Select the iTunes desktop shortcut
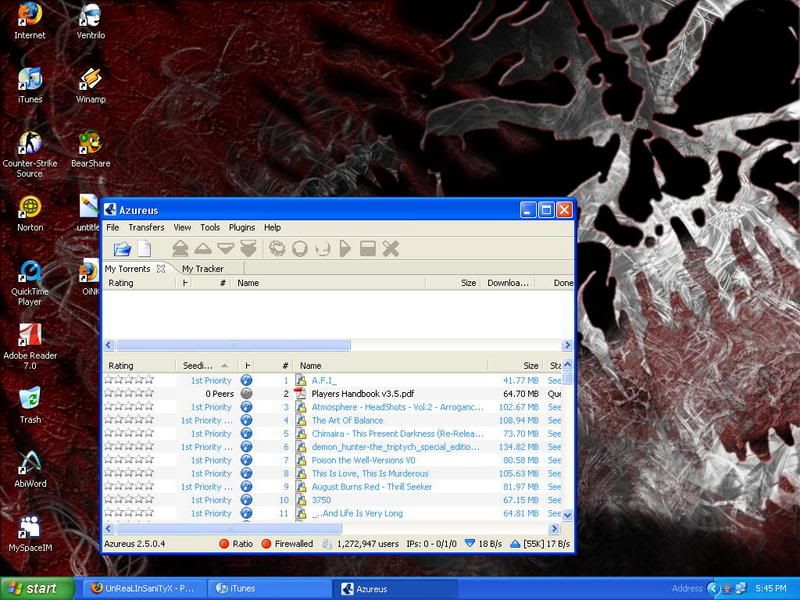Viewport: 800px width, 600px height. coord(30,86)
